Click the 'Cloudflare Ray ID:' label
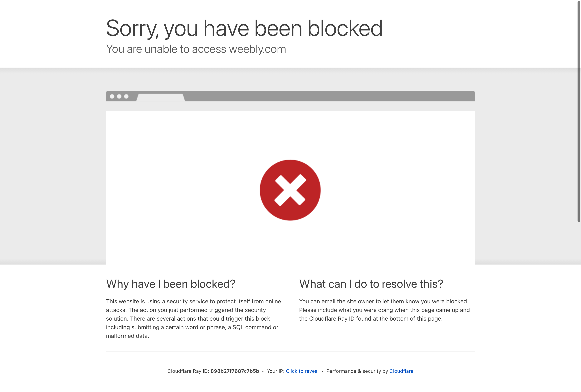581x392 pixels. 188,371
